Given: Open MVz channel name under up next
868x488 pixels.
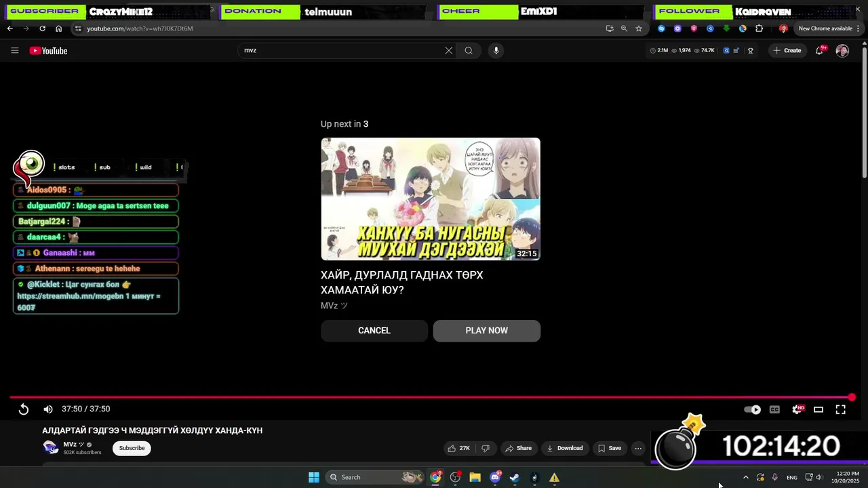Looking at the screenshot, I should [x=334, y=306].
